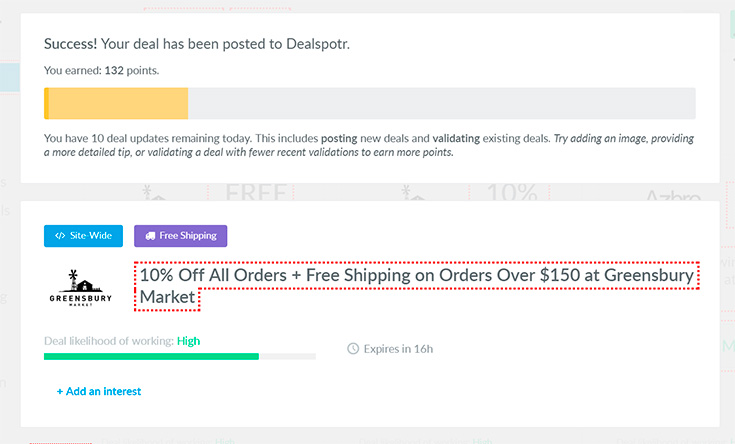Click the green deal likelihood bar
Image resolution: width=735 pixels, height=444 pixels.
click(x=151, y=357)
